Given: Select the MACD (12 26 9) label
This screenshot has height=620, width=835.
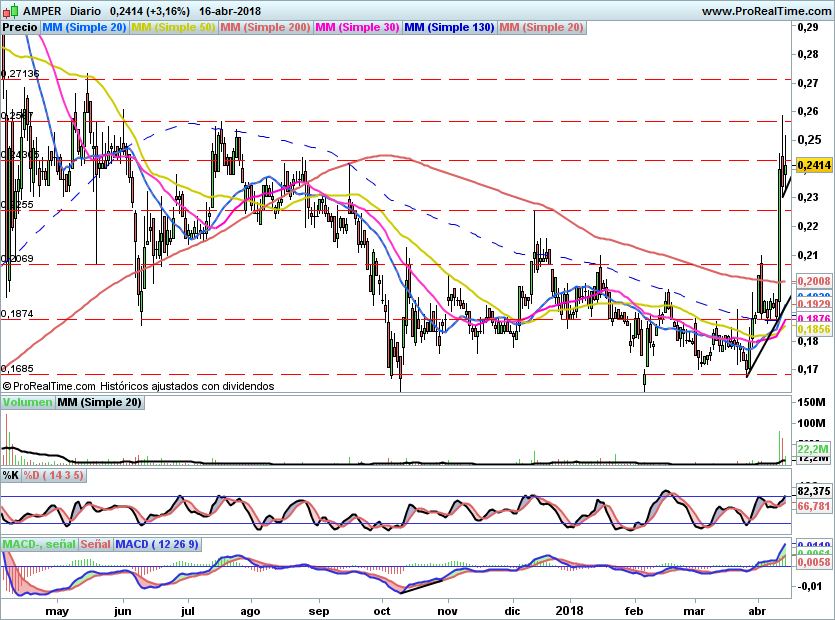Looking at the screenshot, I should 157,544.
